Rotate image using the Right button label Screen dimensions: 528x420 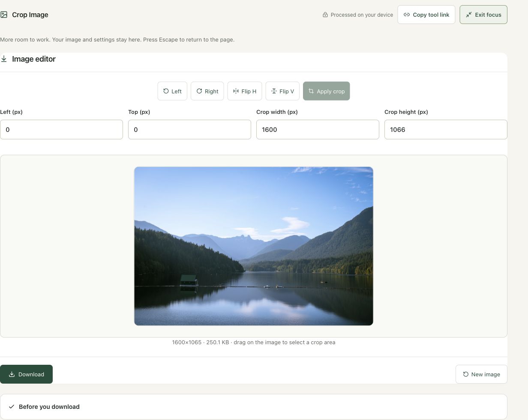coord(212,91)
